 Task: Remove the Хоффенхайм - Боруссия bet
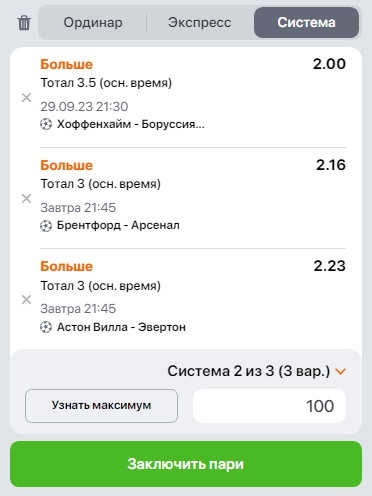point(26,98)
